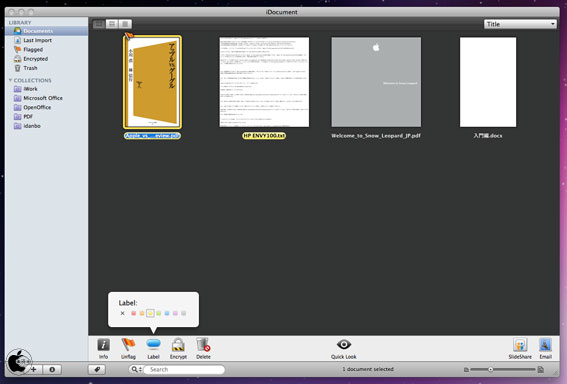Click the '1 document selected' status text

pyautogui.click(x=368, y=369)
